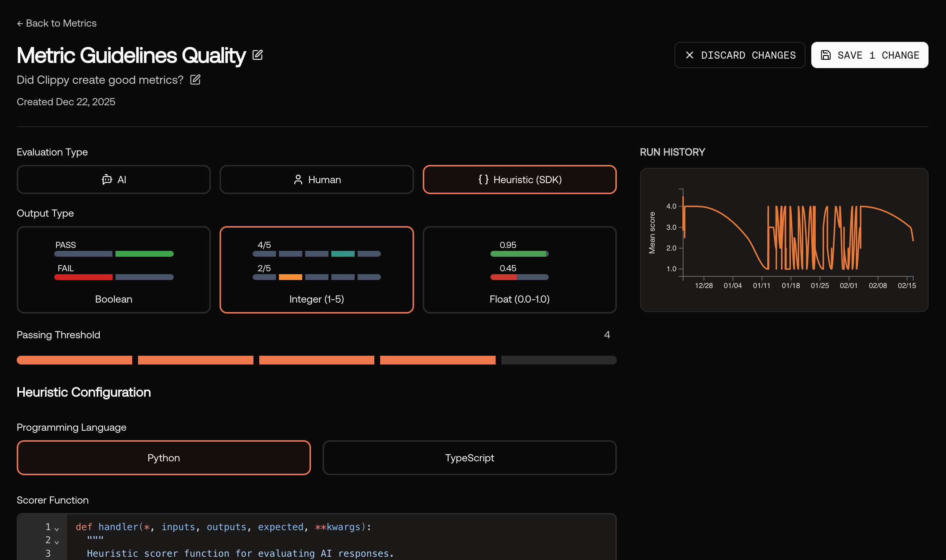946x560 pixels.
Task: Click the back arrow icon to Metrics
Action: (x=20, y=23)
